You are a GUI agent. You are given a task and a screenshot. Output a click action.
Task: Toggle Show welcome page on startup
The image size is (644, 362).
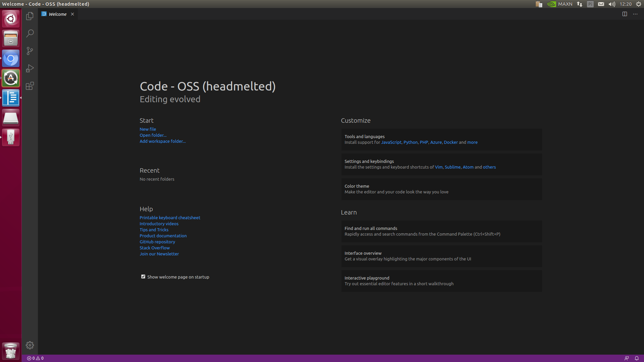143,276
